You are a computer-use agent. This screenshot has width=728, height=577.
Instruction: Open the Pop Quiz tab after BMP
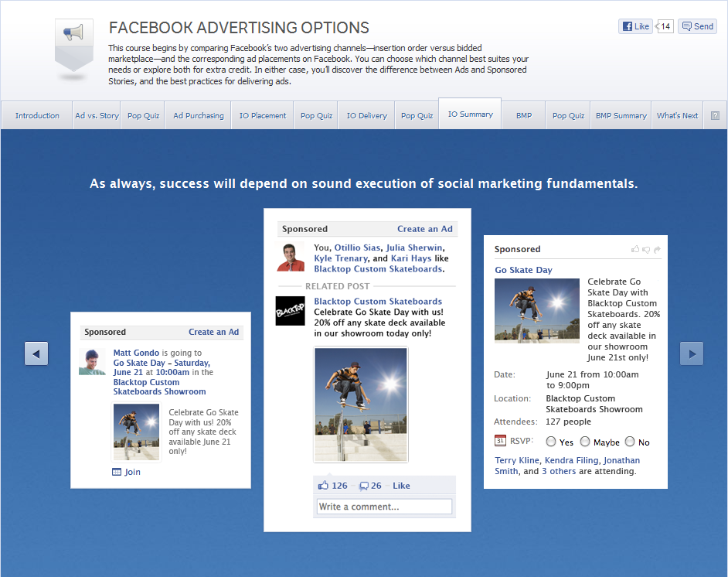click(x=568, y=116)
